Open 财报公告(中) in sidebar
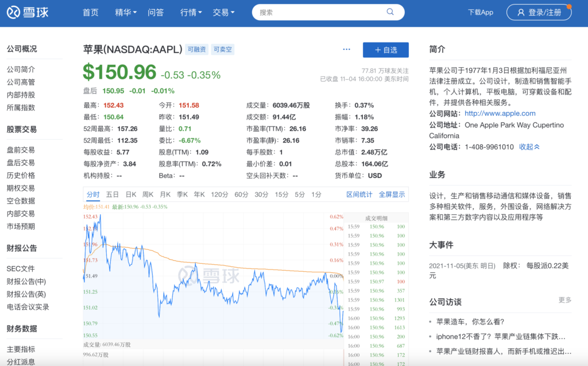 (26, 282)
